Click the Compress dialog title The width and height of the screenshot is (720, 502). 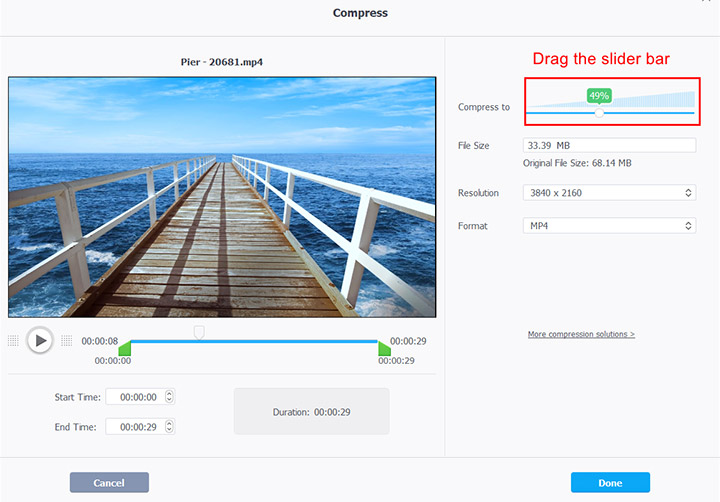pos(360,13)
